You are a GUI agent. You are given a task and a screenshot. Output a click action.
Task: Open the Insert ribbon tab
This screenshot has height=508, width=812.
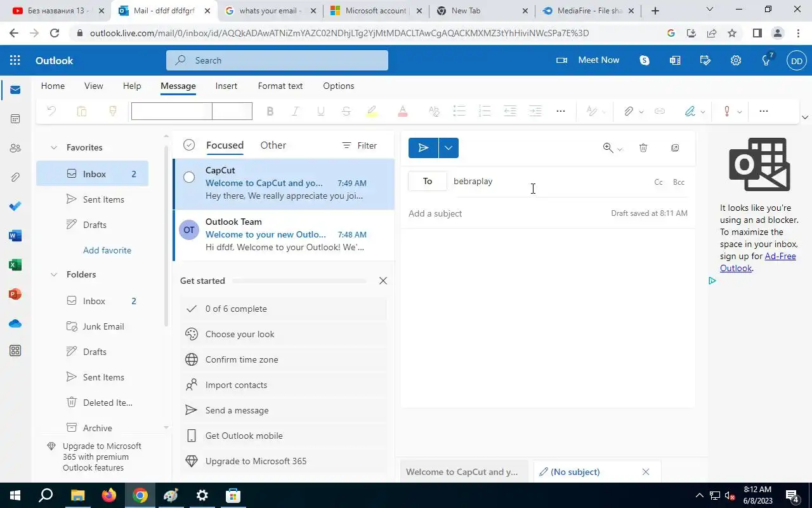226,86
